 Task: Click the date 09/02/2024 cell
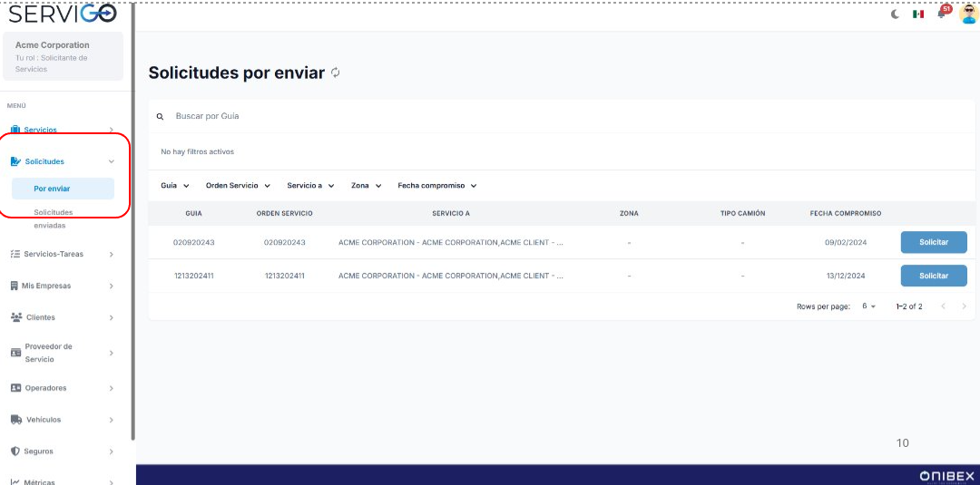pyautogui.click(x=846, y=242)
